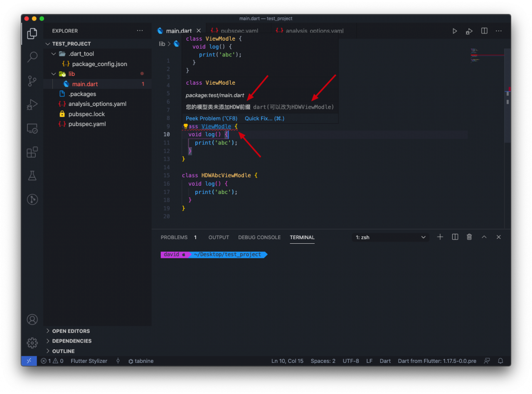
Task: Open the Manage gear icon
Action: tap(32, 343)
